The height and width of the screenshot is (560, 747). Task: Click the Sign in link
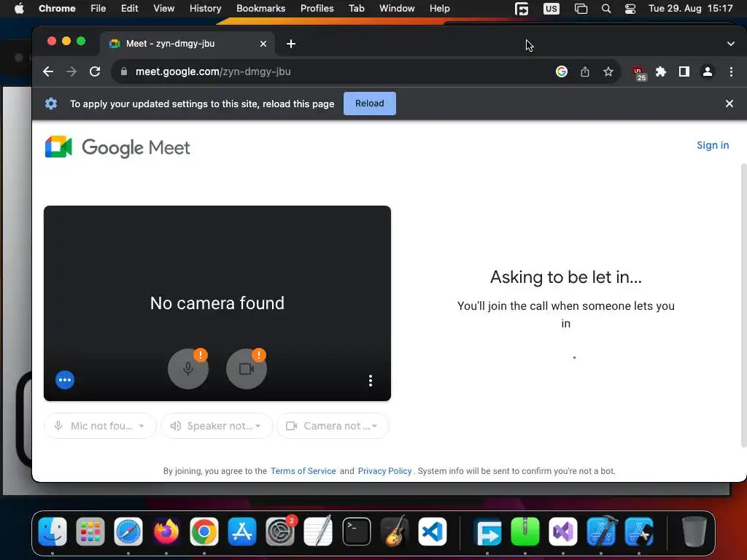coord(713,145)
